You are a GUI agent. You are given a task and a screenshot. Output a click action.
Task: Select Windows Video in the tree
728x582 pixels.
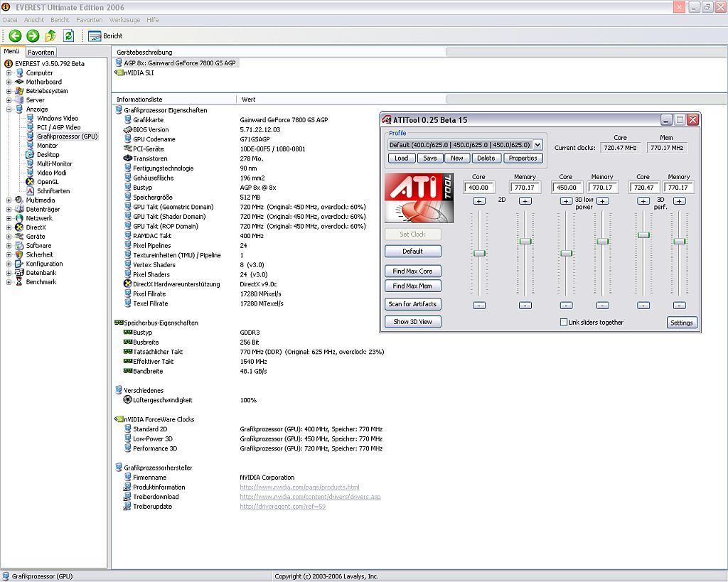58,119
